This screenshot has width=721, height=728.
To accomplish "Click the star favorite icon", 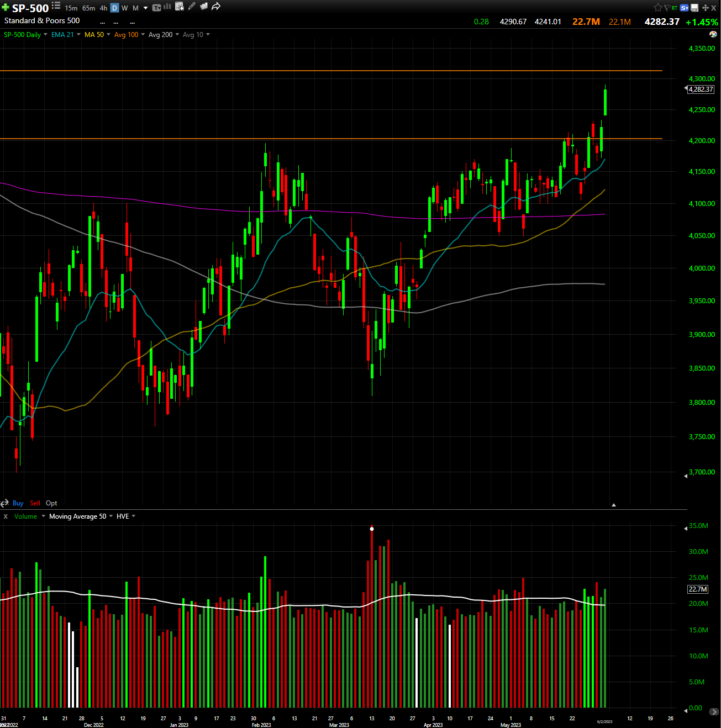I will (x=657, y=8).
